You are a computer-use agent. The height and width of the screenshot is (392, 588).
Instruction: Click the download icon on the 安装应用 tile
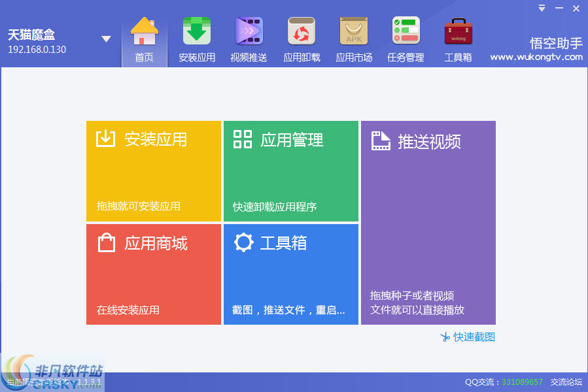[x=105, y=139]
